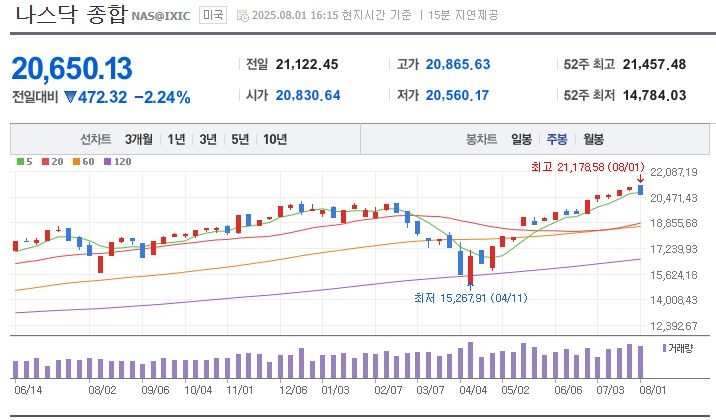Screen dimensions: 716x420
Task: Click the 10/04 date axis label
Action: tap(198, 390)
